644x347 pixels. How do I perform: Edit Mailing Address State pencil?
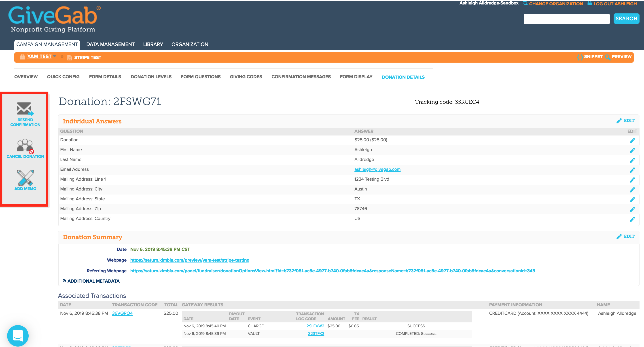[x=632, y=199]
